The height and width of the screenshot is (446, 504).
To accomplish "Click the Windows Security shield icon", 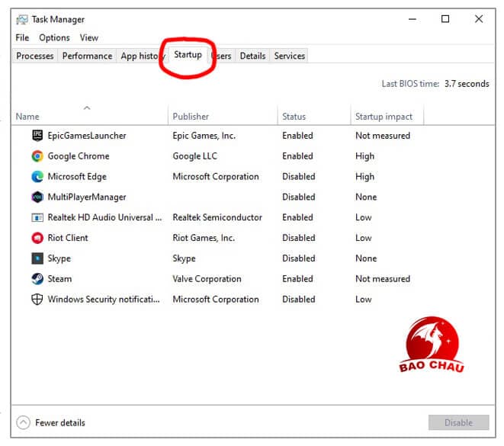I will pyautogui.click(x=37, y=299).
